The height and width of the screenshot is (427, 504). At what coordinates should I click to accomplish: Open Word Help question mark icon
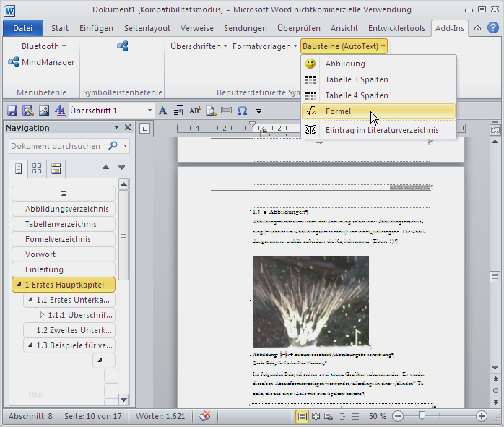(x=493, y=28)
